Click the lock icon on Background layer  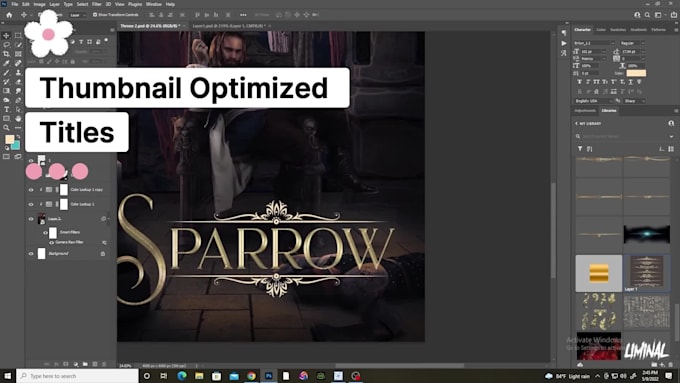(103, 253)
